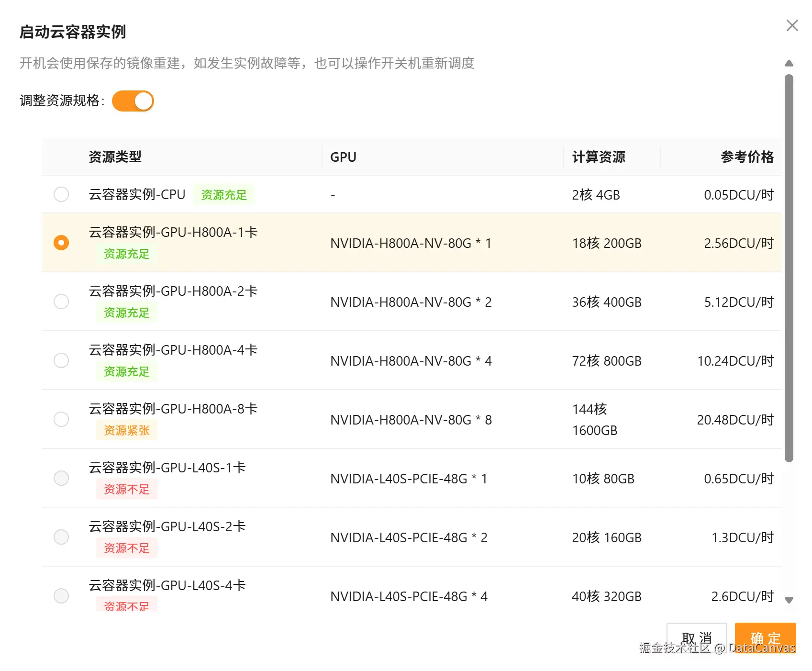This screenshot has width=812, height=671.
Task: Click the 云容器实例-GPU-H800A-4卡 name
Action: (173, 350)
